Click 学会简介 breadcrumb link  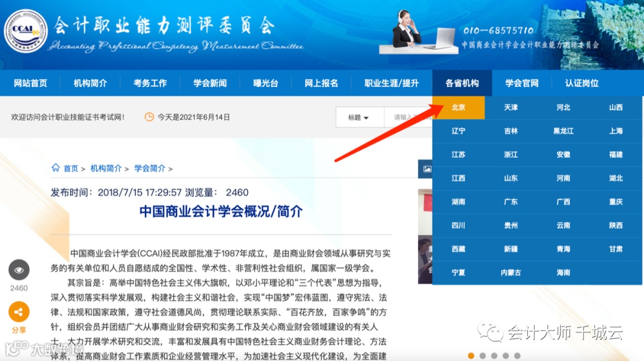[150, 168]
